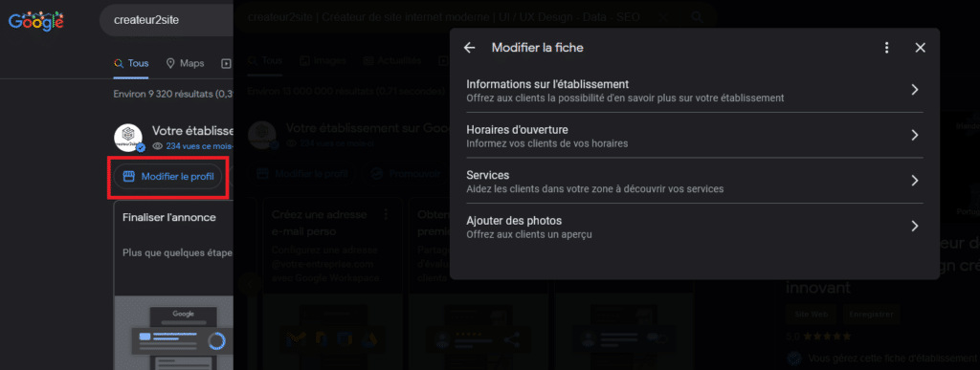Select the Tous tab in left window
Viewport: 980px width, 370px height.
point(131,63)
